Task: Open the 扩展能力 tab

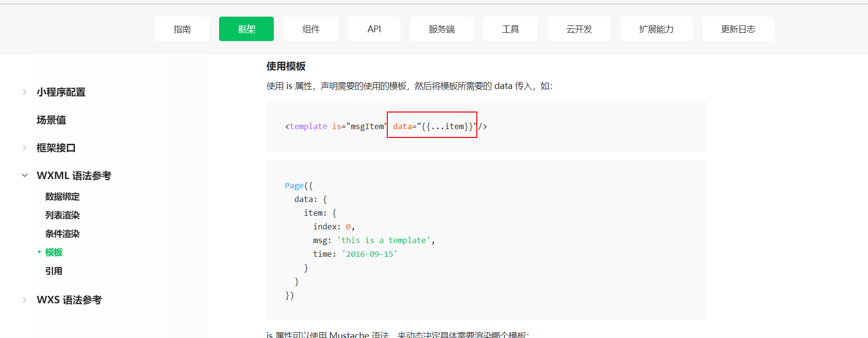Action: (656, 29)
